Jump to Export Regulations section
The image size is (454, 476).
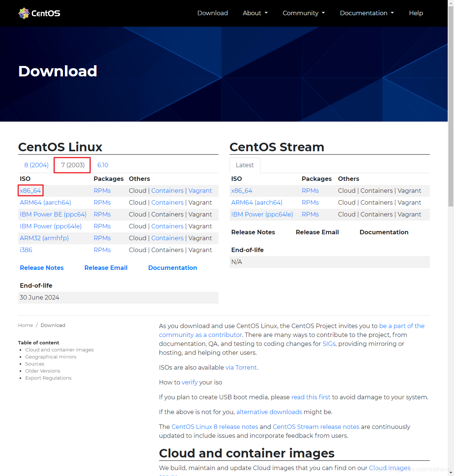pos(48,378)
